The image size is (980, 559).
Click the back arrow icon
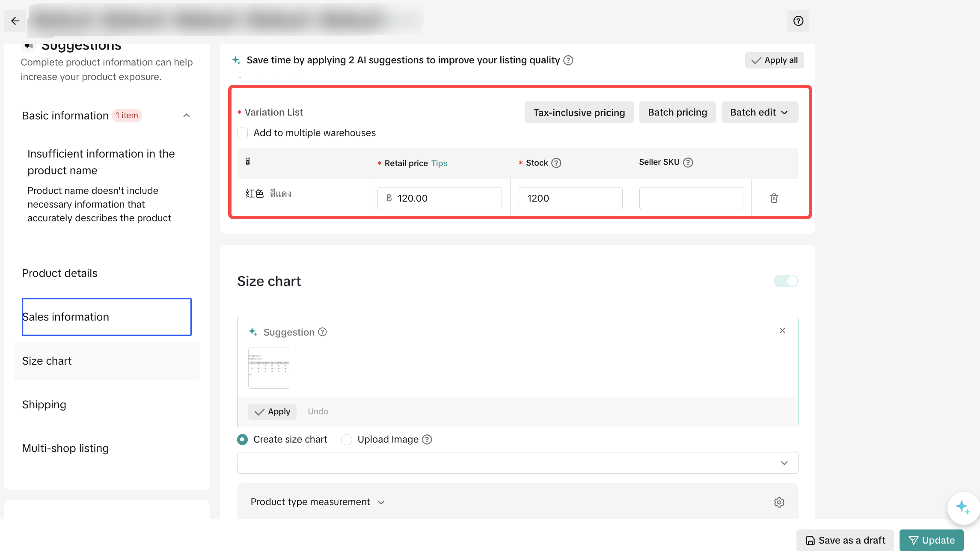(15, 21)
